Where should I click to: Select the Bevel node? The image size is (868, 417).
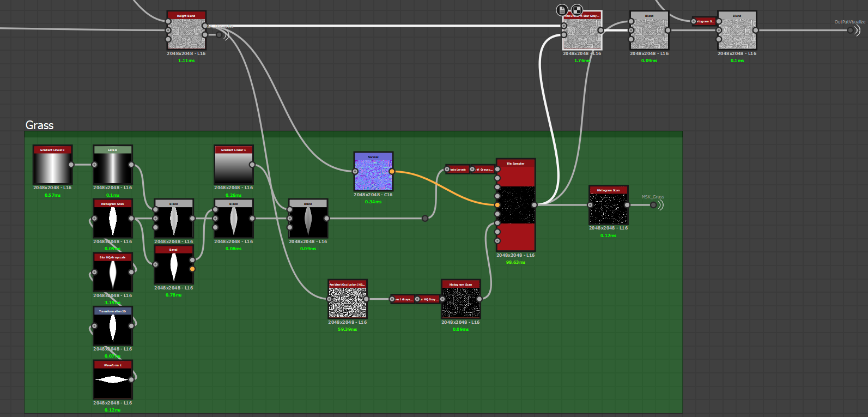(173, 265)
